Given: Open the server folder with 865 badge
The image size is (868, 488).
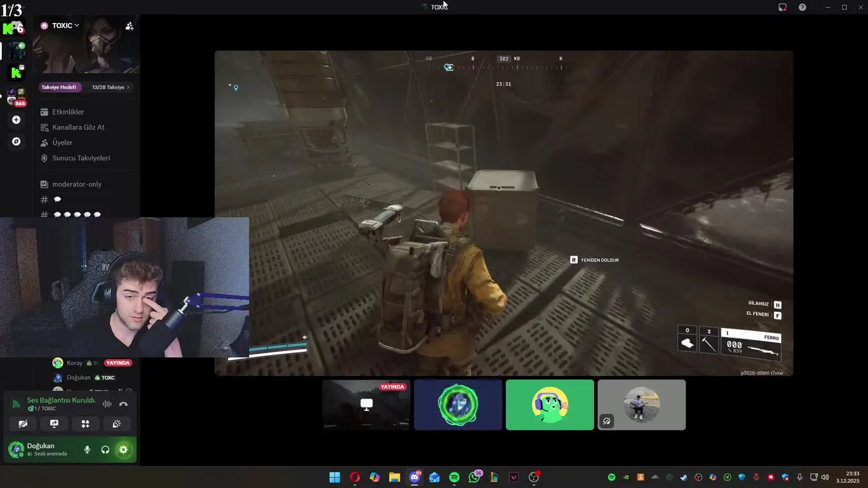Looking at the screenshot, I should point(16,96).
